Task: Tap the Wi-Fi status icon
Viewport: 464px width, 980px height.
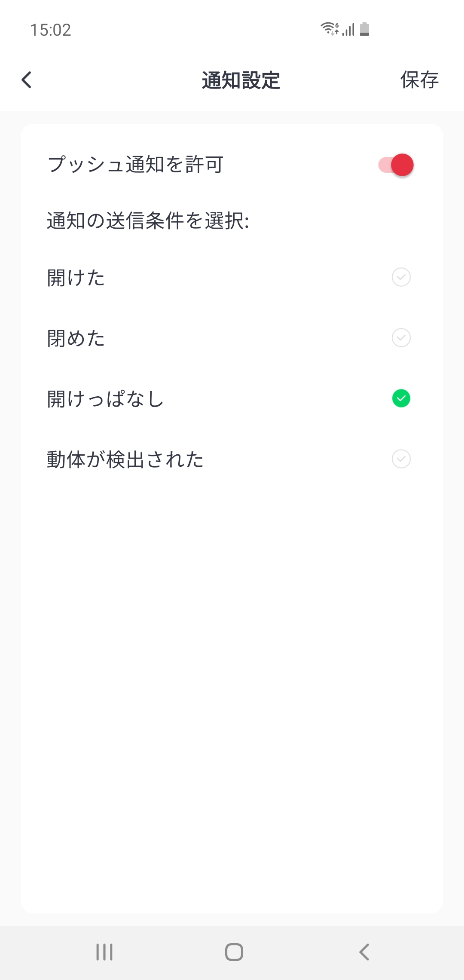Action: pyautogui.click(x=329, y=29)
